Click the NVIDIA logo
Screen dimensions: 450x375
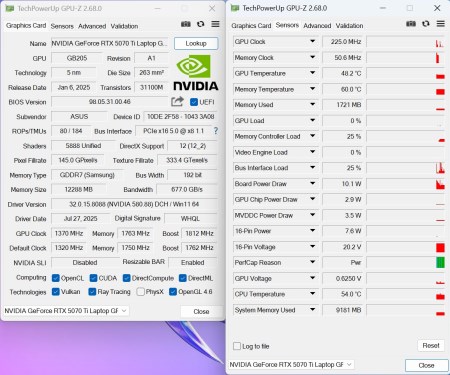[196, 73]
